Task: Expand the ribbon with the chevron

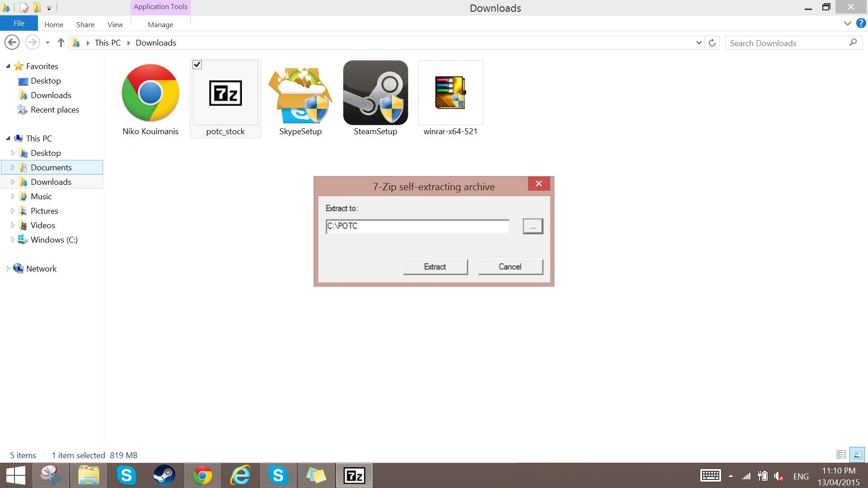Action: tap(848, 23)
